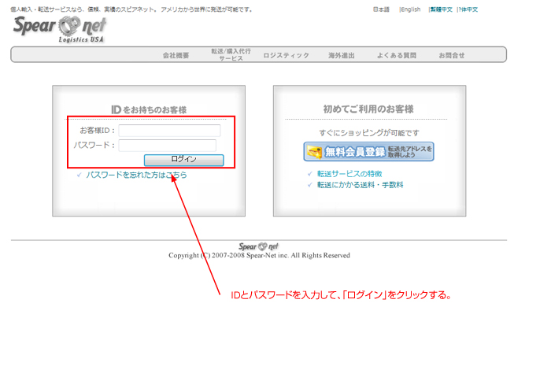This screenshot has height=392, width=551.
Task: Switch language to 日本語
Action: click(381, 10)
